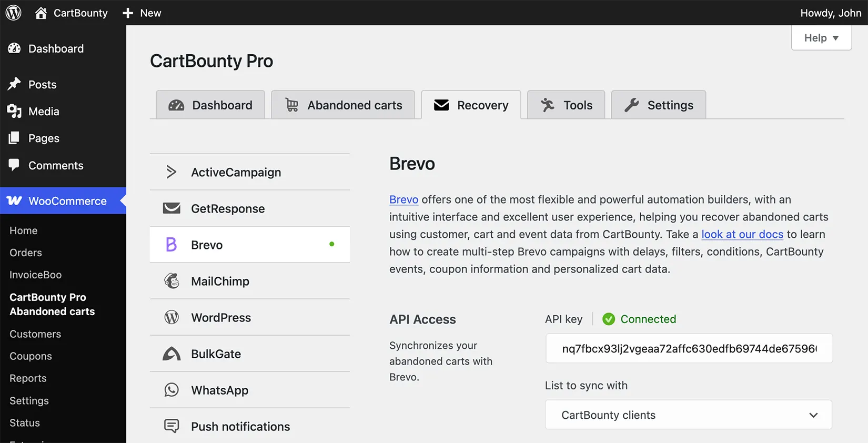Click the API Access heading
The height and width of the screenshot is (443, 868).
point(422,319)
